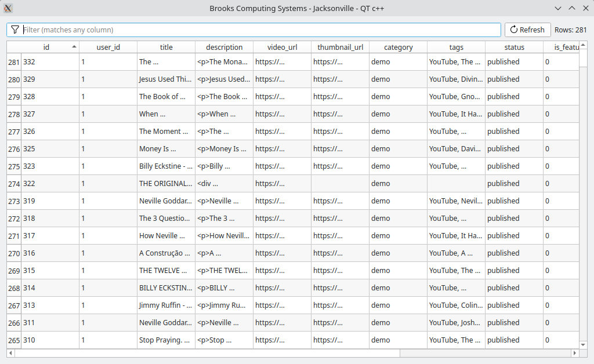Select row header number 274

(14, 184)
